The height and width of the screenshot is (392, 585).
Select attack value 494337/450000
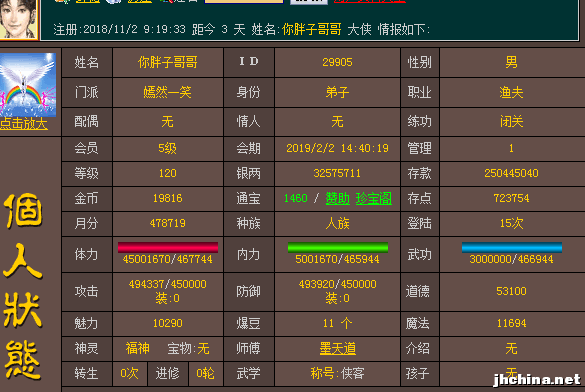click(x=168, y=284)
